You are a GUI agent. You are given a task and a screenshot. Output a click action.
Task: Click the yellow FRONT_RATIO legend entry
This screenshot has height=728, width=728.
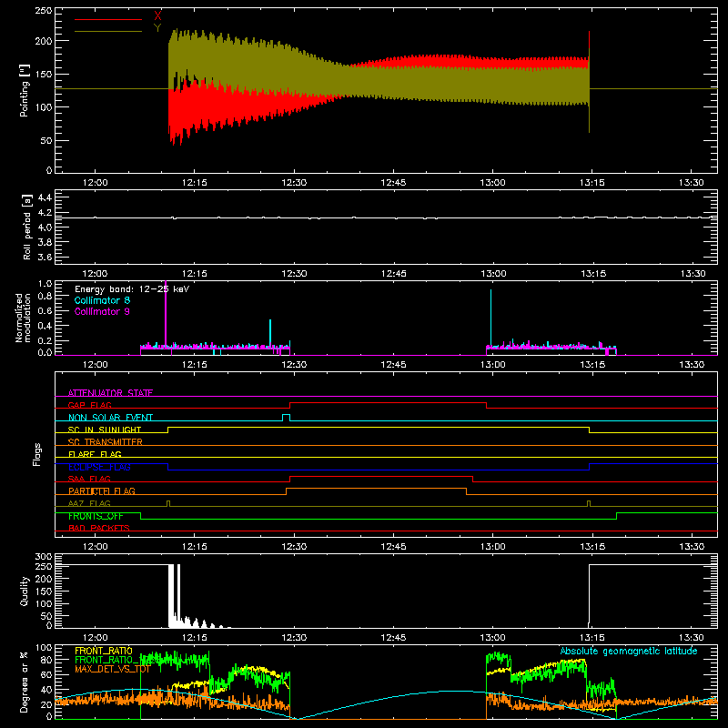point(104,651)
